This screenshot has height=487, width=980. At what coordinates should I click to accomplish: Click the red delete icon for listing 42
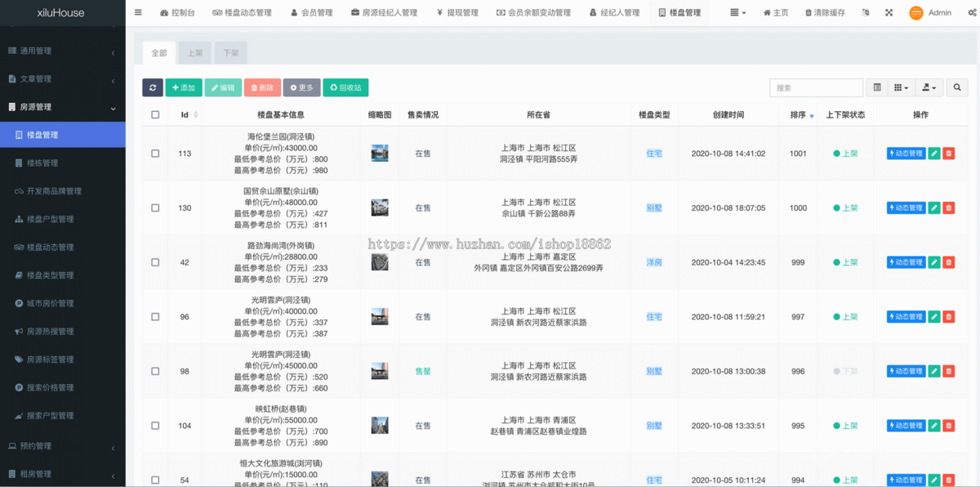pyautogui.click(x=948, y=262)
